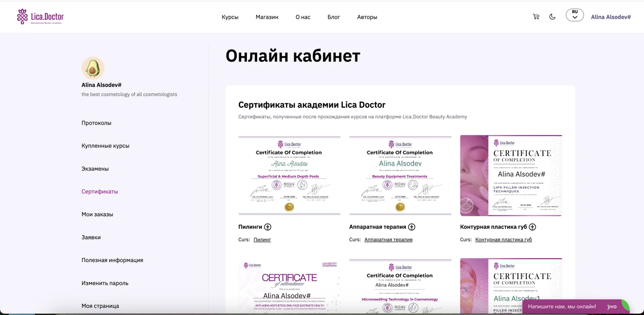Click the avocado profile avatar
Image resolution: width=644 pixels, height=315 pixels.
click(93, 68)
